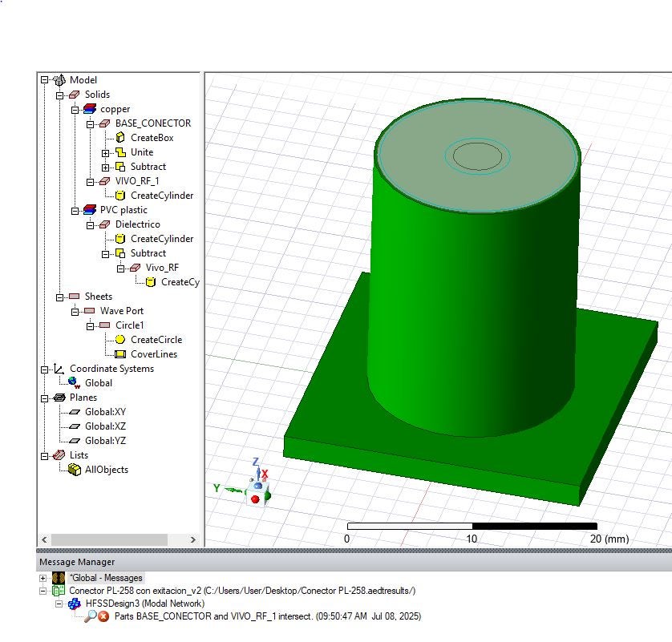Viewport: 672px width, 642px height.
Task: Click the magnifier icon beside the error message
Action: (91, 616)
